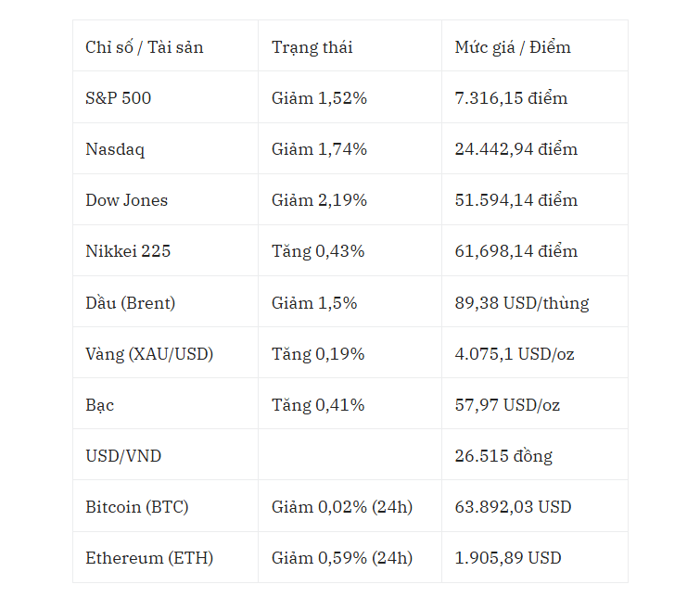Select the '24.442,94 điểm' value
The height and width of the screenshot is (597, 700).
[516, 148]
